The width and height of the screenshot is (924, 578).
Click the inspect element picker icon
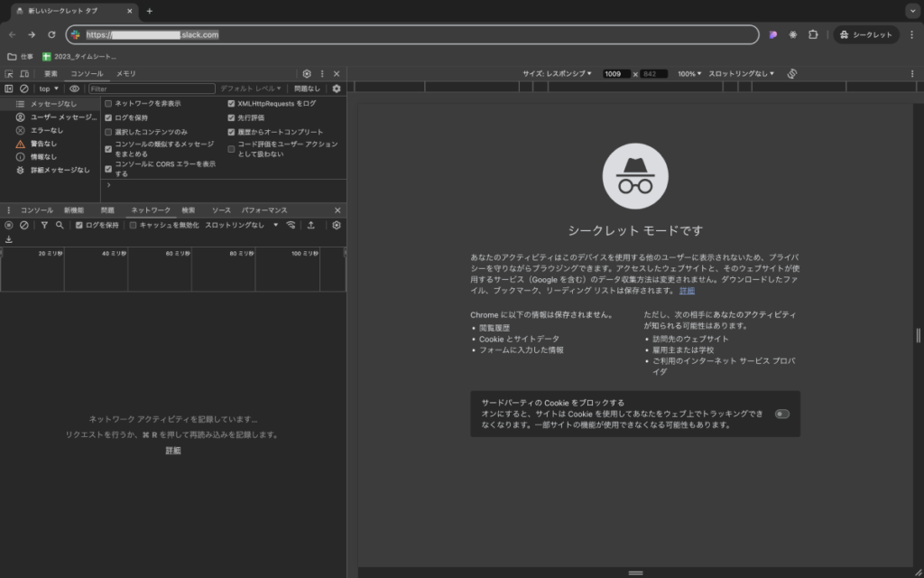coord(9,73)
